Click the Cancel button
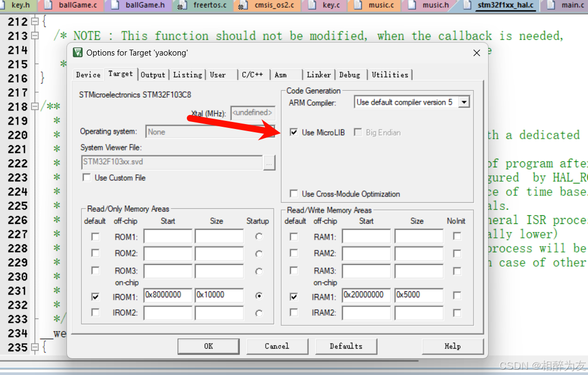 pyautogui.click(x=277, y=346)
